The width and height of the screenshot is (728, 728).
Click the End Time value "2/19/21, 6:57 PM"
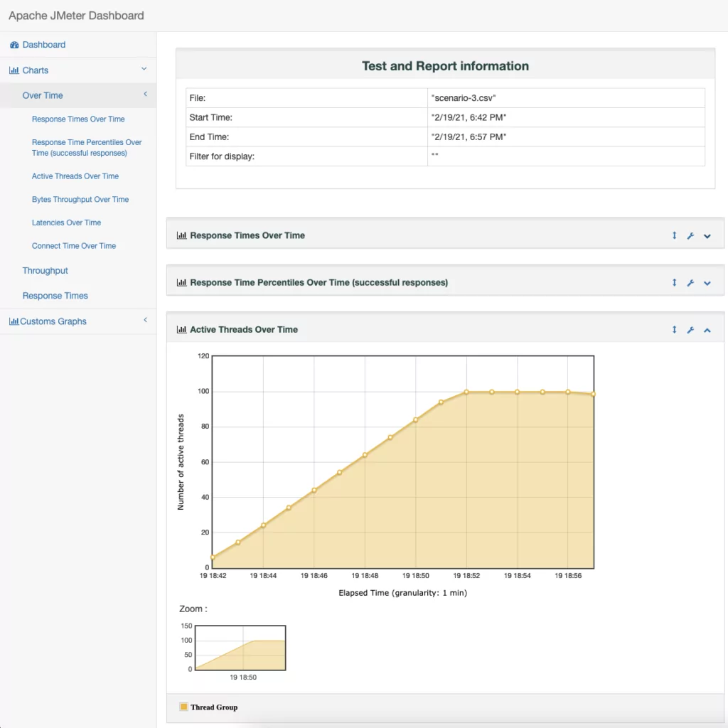point(469,137)
